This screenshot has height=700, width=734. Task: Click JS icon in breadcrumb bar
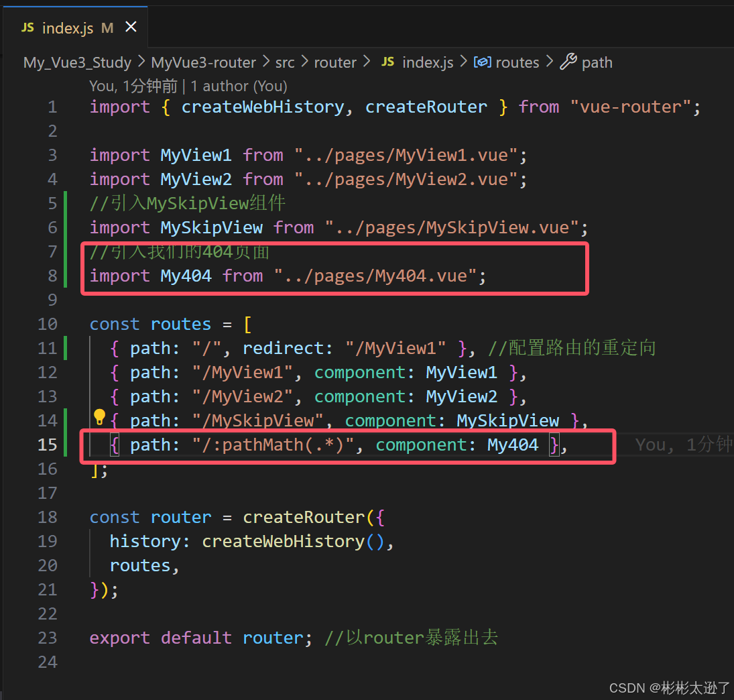pos(387,62)
